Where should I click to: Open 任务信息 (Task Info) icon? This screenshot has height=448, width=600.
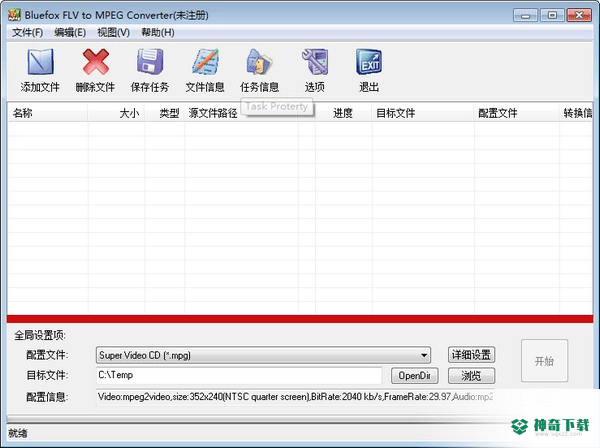click(x=260, y=62)
